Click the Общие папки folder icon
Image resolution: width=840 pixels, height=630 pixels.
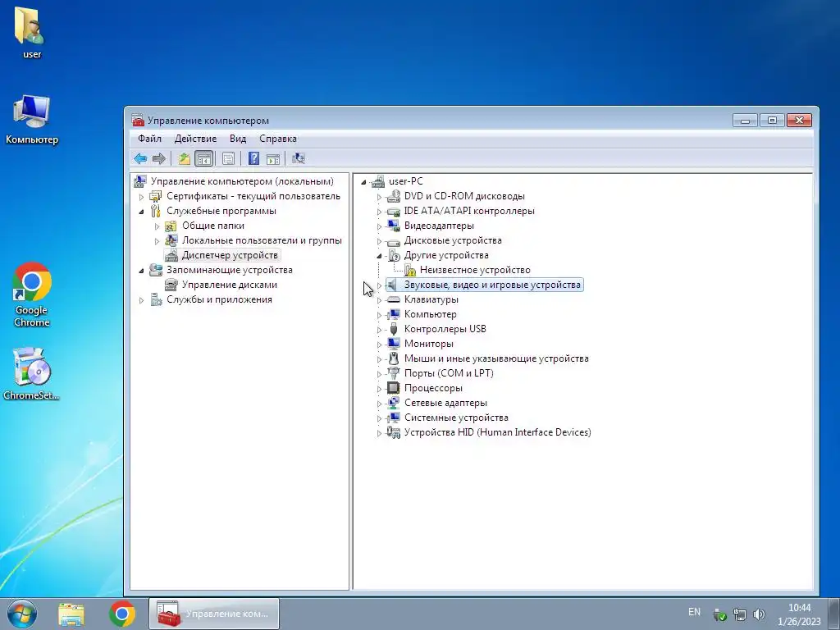click(171, 226)
